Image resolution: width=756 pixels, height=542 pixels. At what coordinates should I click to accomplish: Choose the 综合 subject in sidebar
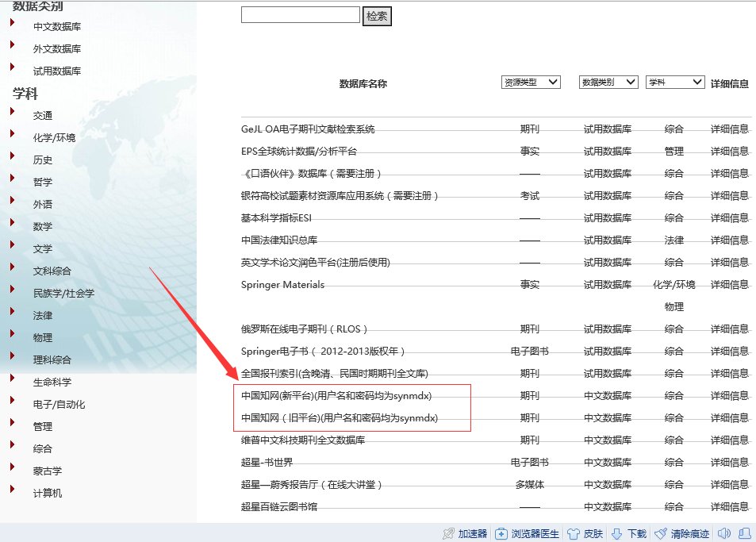coord(42,448)
